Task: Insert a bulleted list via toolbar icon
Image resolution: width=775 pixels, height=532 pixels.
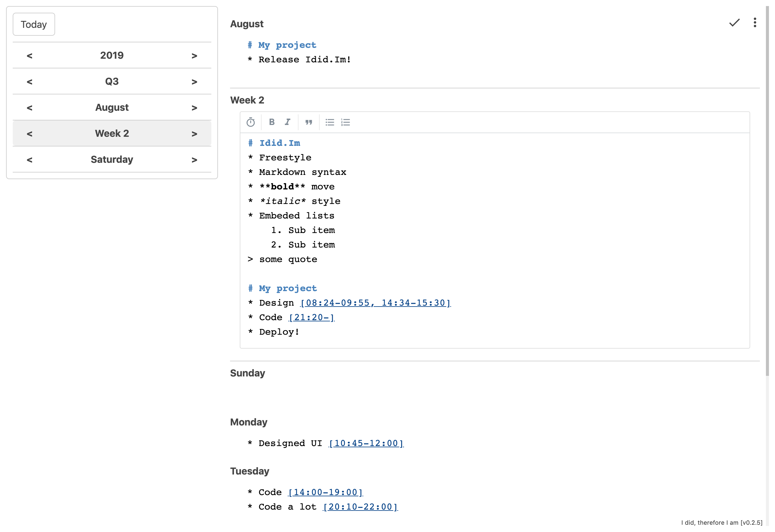Action: (330, 122)
